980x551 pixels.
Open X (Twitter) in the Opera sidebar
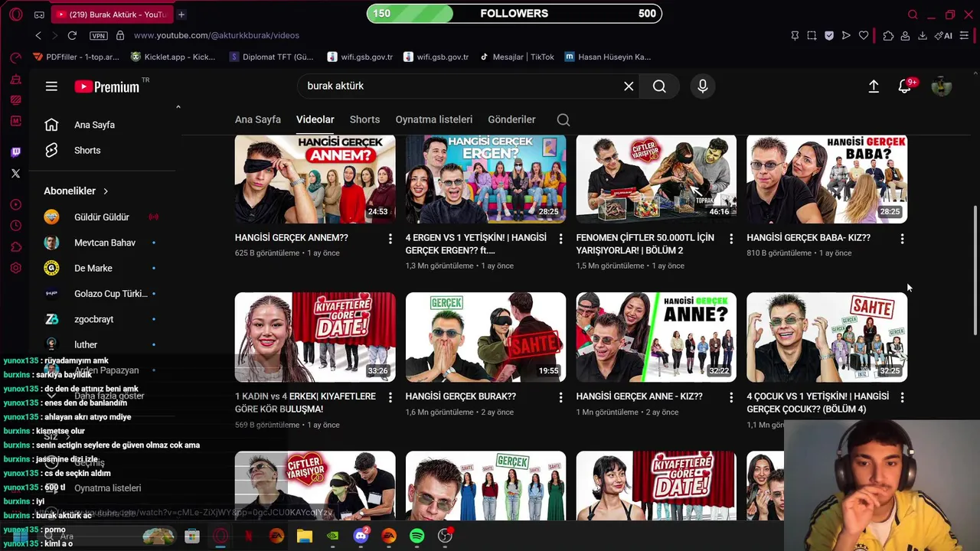pos(15,173)
